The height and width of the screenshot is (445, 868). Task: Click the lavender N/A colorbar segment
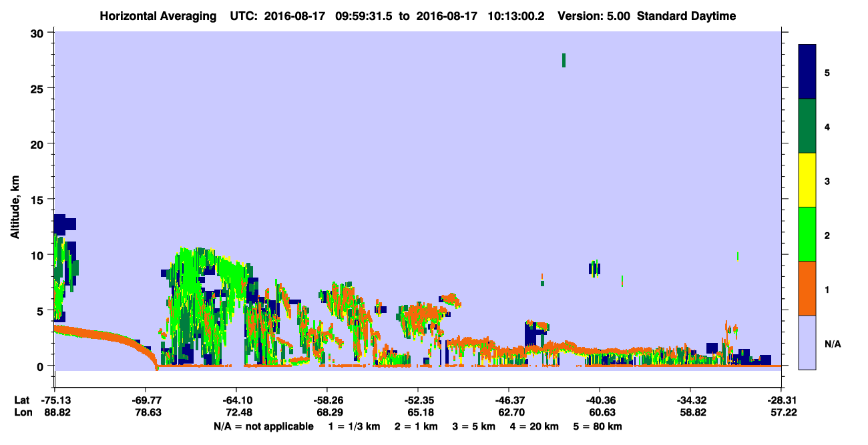(x=807, y=342)
